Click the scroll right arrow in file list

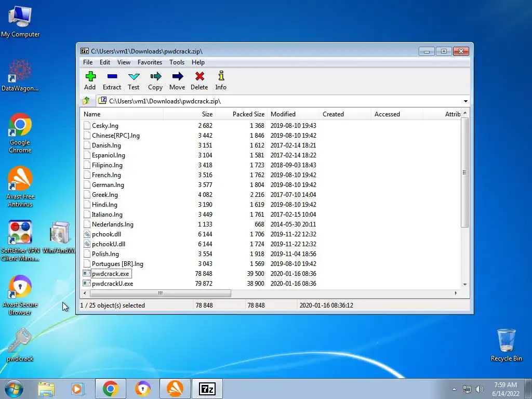(x=456, y=293)
